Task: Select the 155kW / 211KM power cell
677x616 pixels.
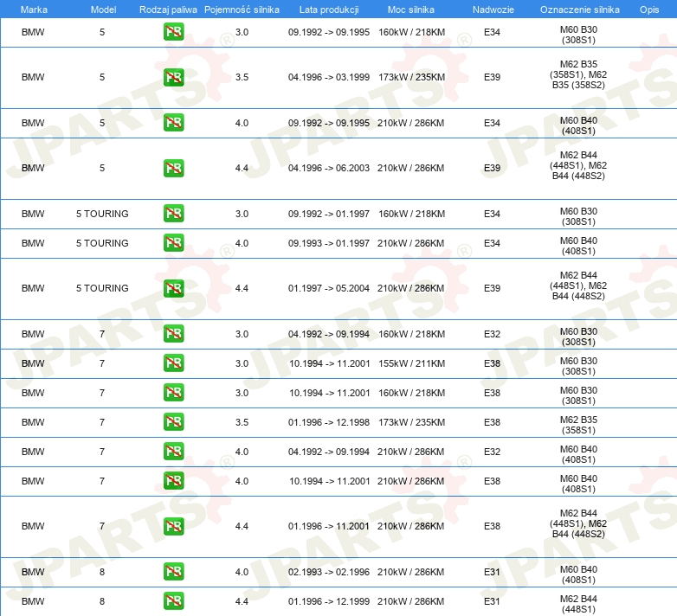Action: (x=411, y=363)
